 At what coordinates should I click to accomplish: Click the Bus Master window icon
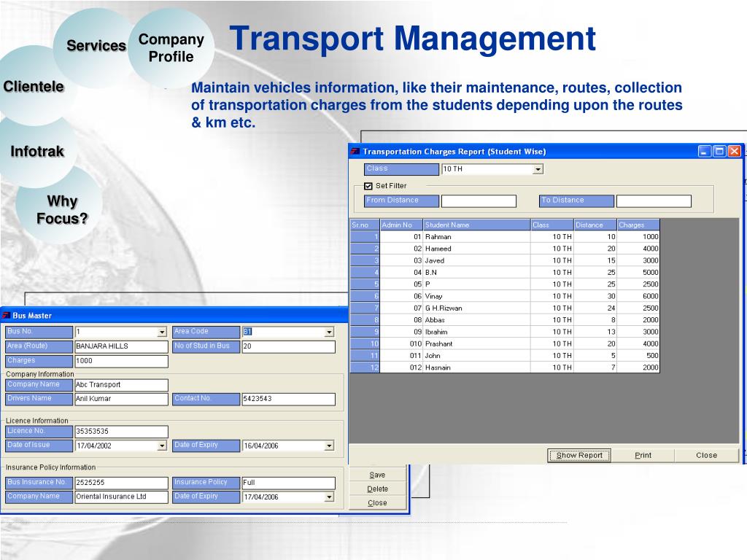[7, 315]
